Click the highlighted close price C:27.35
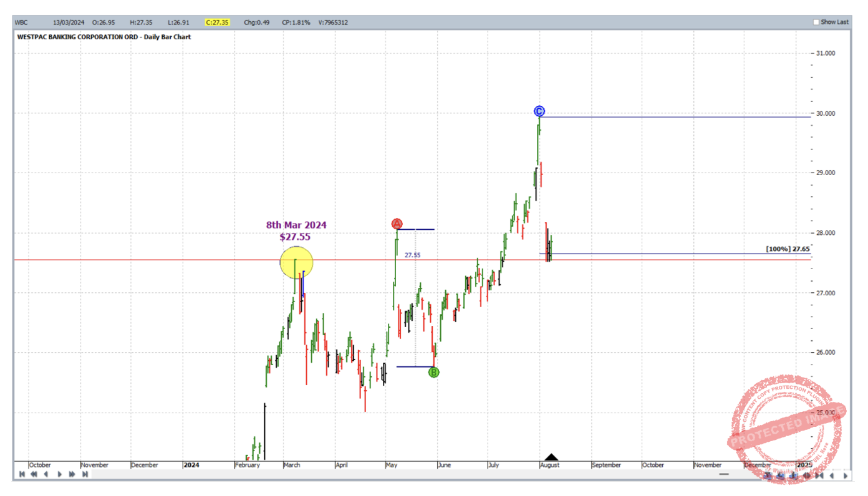 coord(218,22)
